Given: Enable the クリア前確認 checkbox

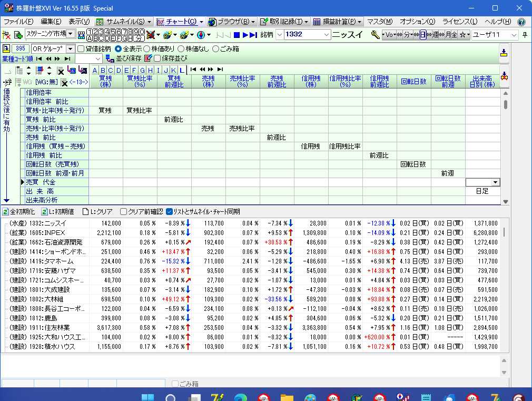Looking at the screenshot, I should [x=123, y=212].
